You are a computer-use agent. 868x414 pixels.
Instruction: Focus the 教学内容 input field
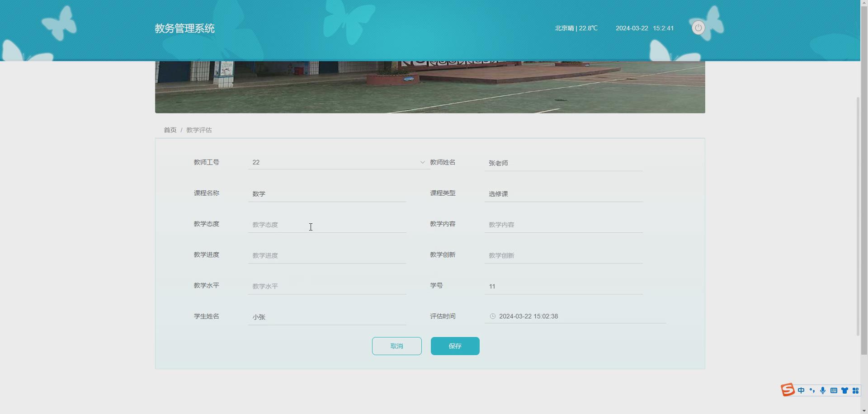(563, 224)
